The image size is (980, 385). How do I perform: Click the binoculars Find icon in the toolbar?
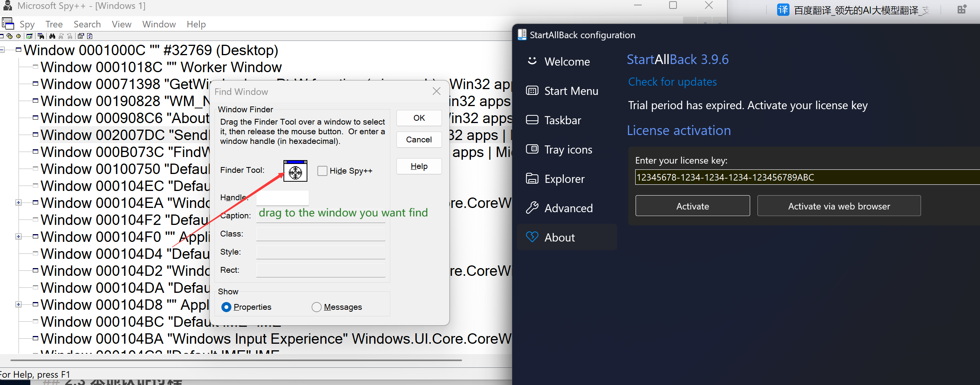pos(52,36)
